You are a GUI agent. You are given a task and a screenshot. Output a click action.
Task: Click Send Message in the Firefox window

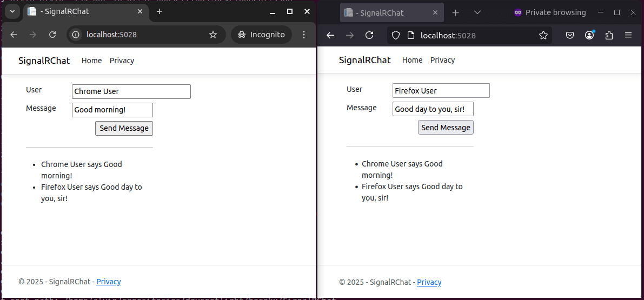pyautogui.click(x=446, y=127)
